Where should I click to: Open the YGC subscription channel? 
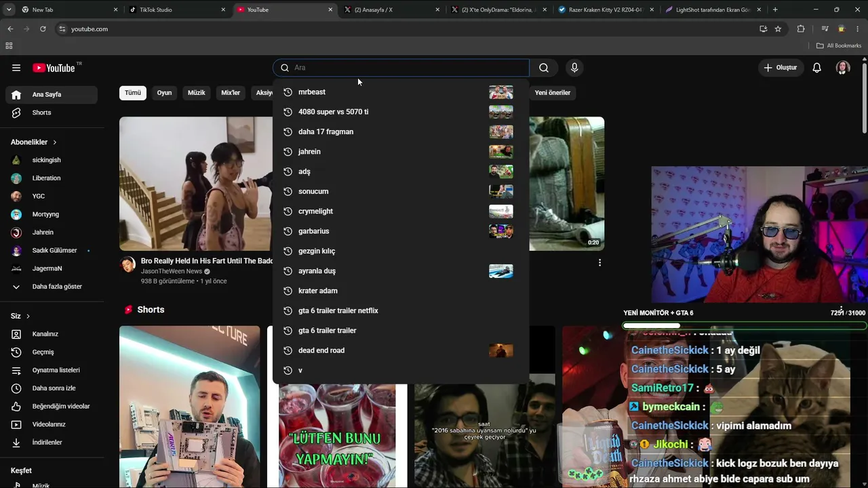[52, 196]
